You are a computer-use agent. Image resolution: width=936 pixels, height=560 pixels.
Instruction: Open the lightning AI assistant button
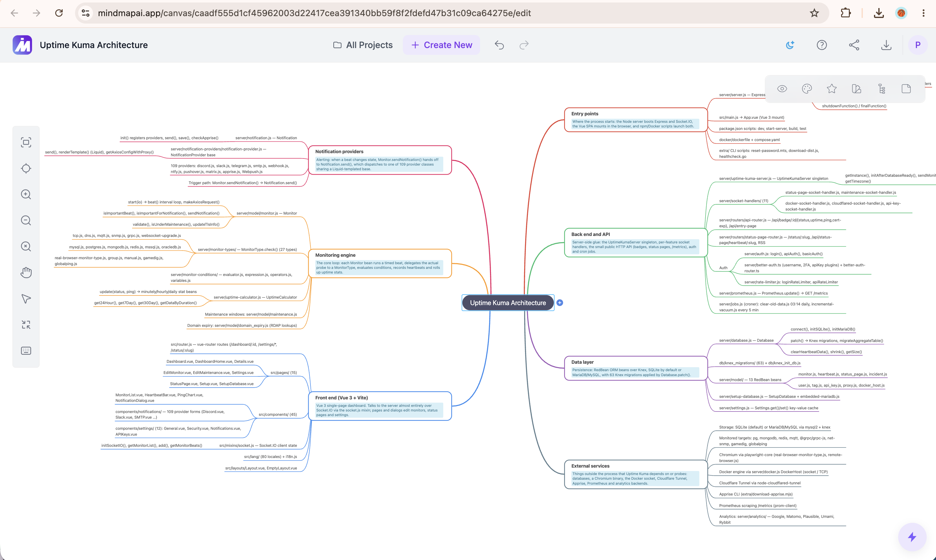[x=912, y=537]
